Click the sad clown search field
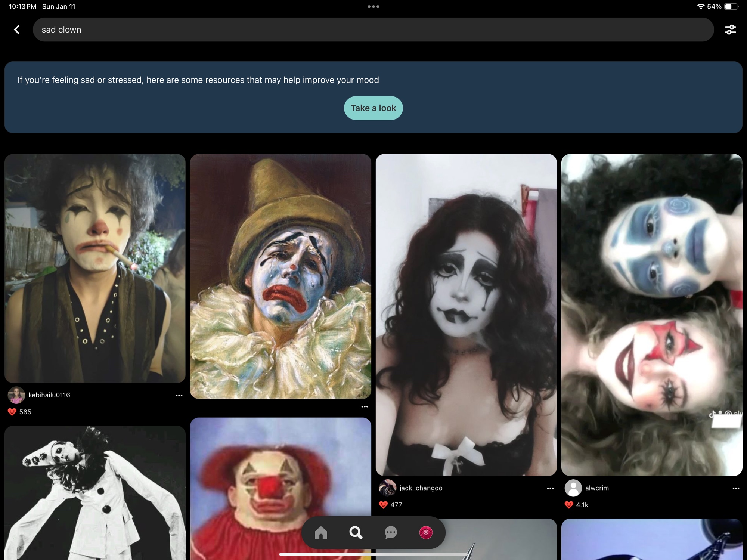The width and height of the screenshot is (747, 560). 373,30
